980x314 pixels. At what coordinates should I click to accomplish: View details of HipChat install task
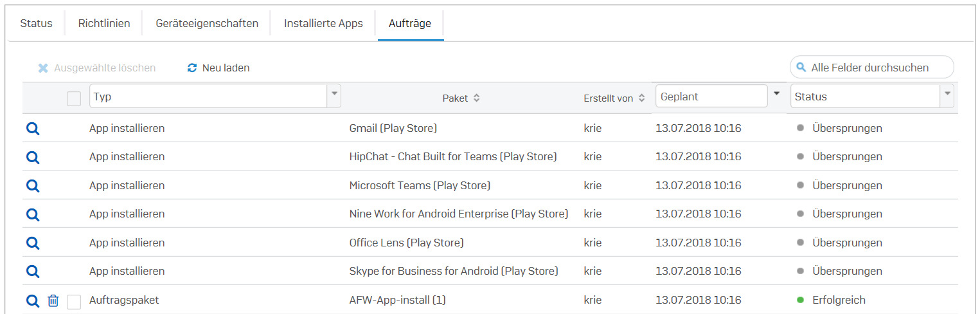tap(33, 157)
